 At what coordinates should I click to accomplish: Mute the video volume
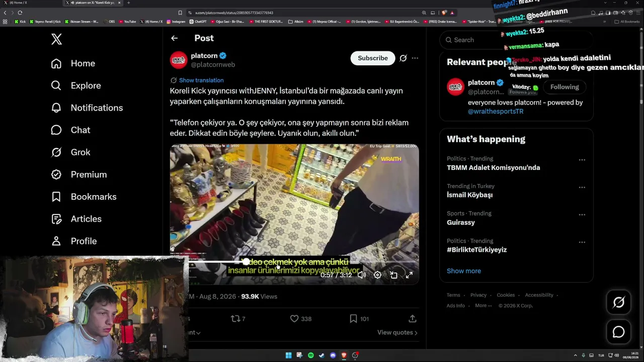tap(361, 275)
